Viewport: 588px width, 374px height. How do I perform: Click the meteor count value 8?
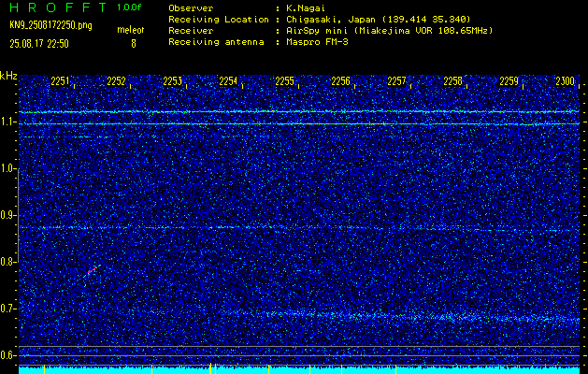tap(133, 44)
